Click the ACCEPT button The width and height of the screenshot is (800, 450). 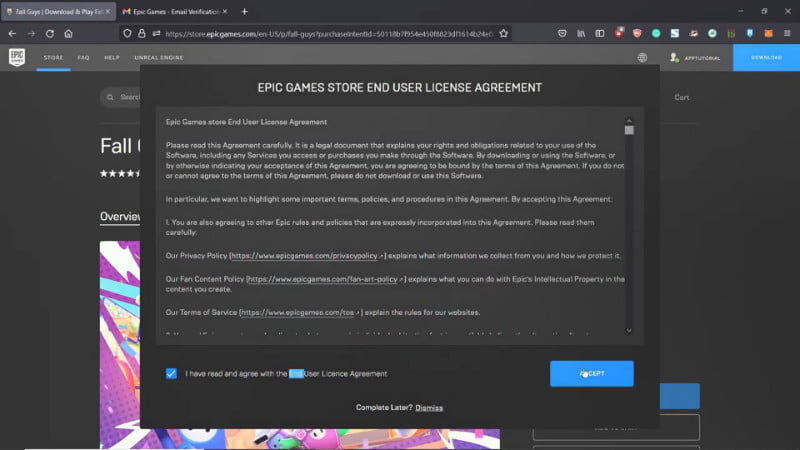point(592,373)
